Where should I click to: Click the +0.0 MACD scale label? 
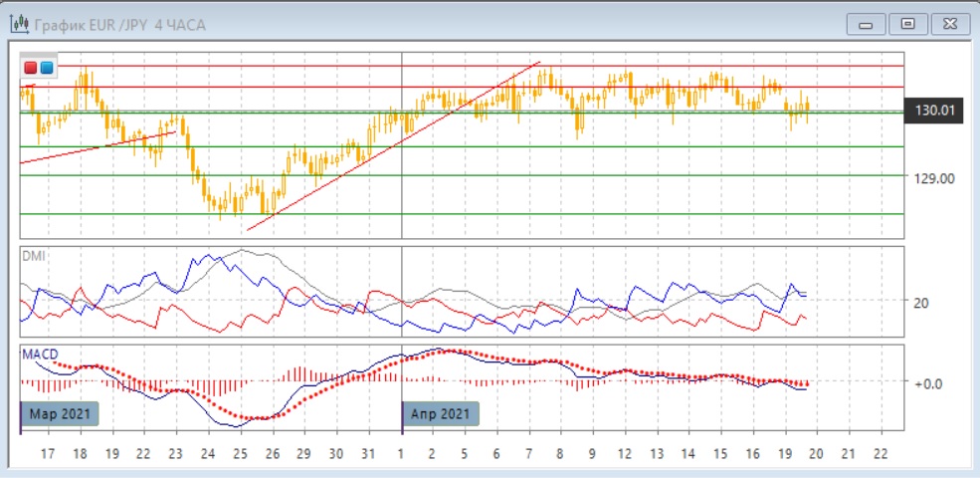(927, 382)
